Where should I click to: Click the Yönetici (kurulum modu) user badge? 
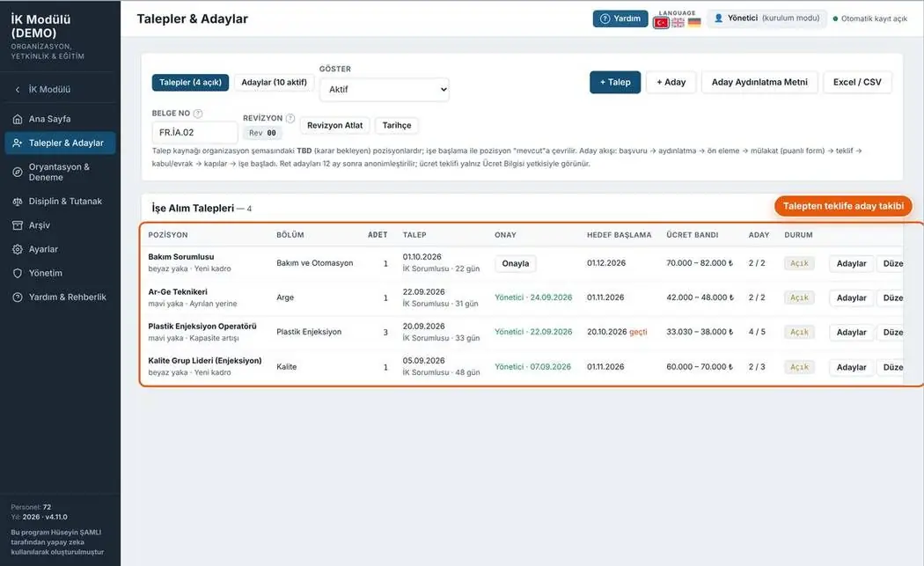(766, 18)
